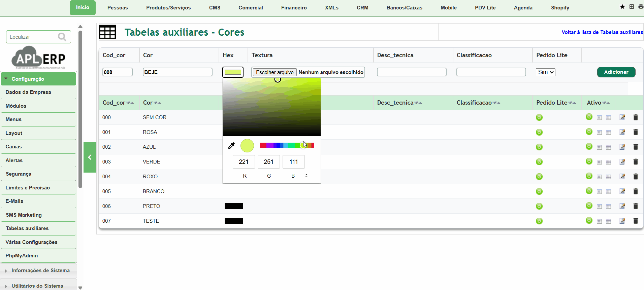The image size is (644, 290).
Task: Open the Pessoas menu
Action: [x=118, y=8]
